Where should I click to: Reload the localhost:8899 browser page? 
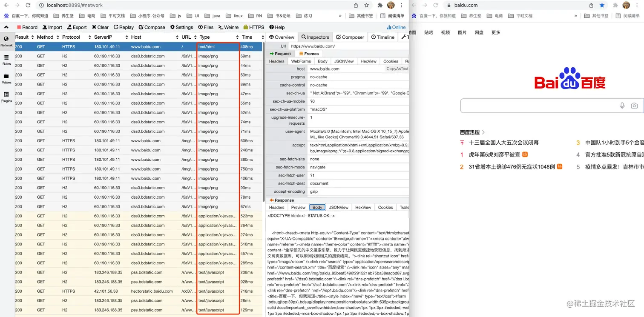coord(28,5)
